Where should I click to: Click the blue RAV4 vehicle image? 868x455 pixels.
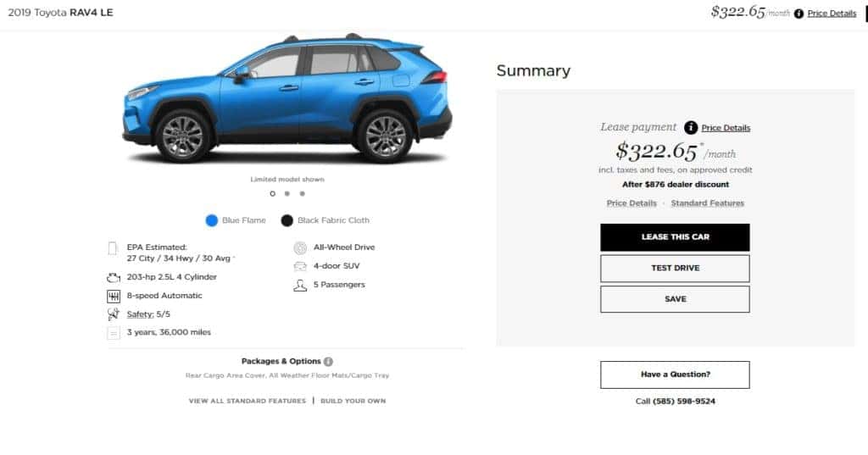pos(287,98)
